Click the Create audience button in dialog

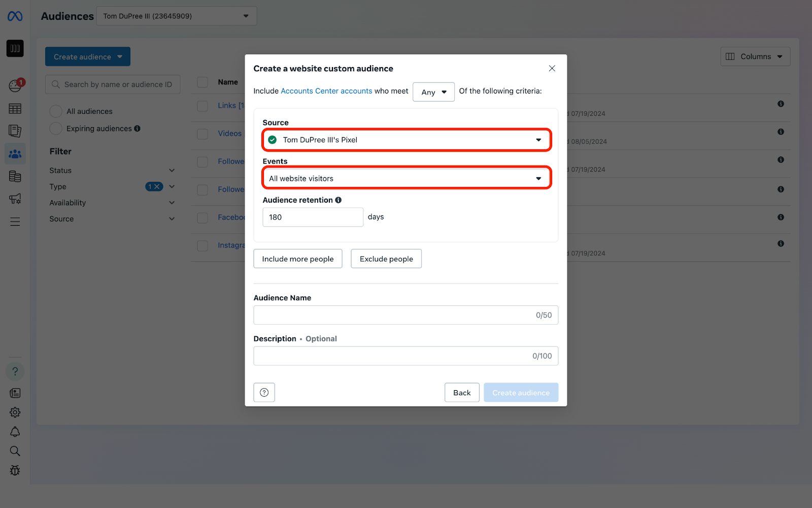(521, 393)
